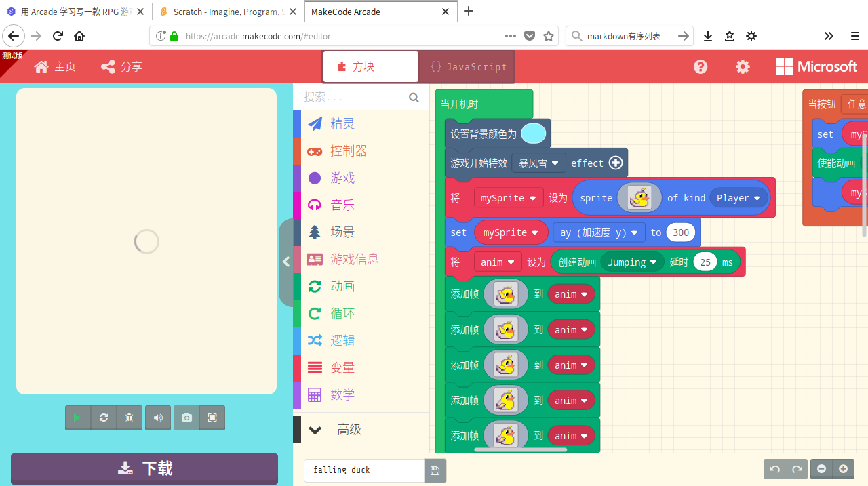Viewport: 868px width, 486px height.
Task: Open the 场景 scene category
Action: click(361, 232)
